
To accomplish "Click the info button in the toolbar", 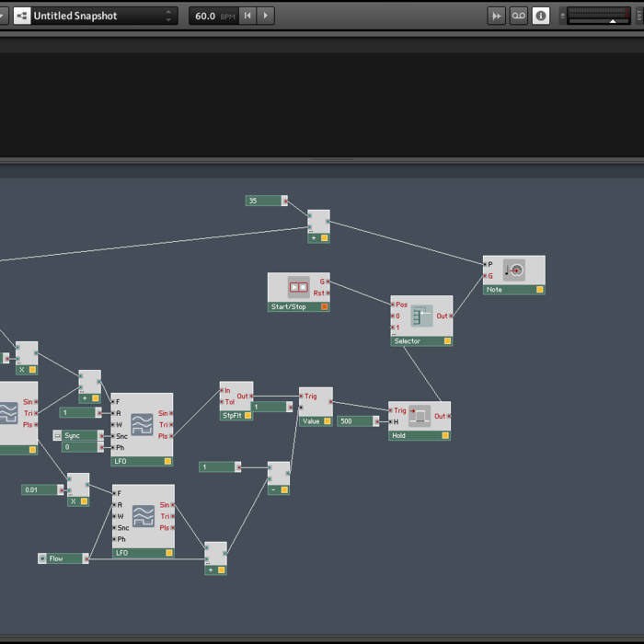I will pyautogui.click(x=541, y=16).
